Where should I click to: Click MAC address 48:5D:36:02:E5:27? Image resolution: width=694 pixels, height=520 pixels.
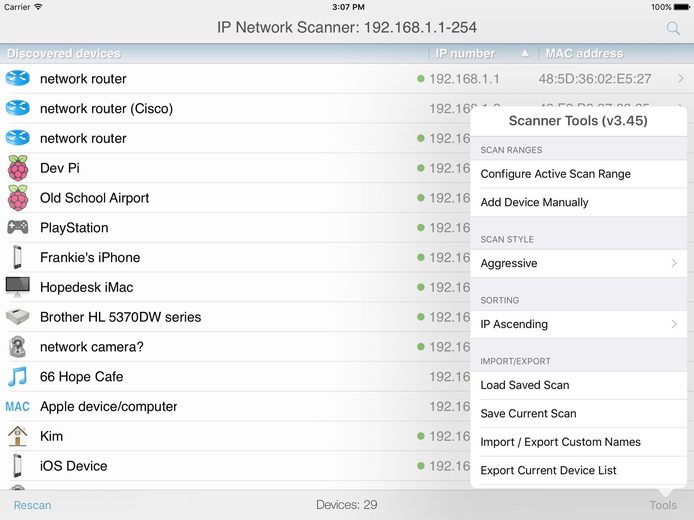coord(595,79)
